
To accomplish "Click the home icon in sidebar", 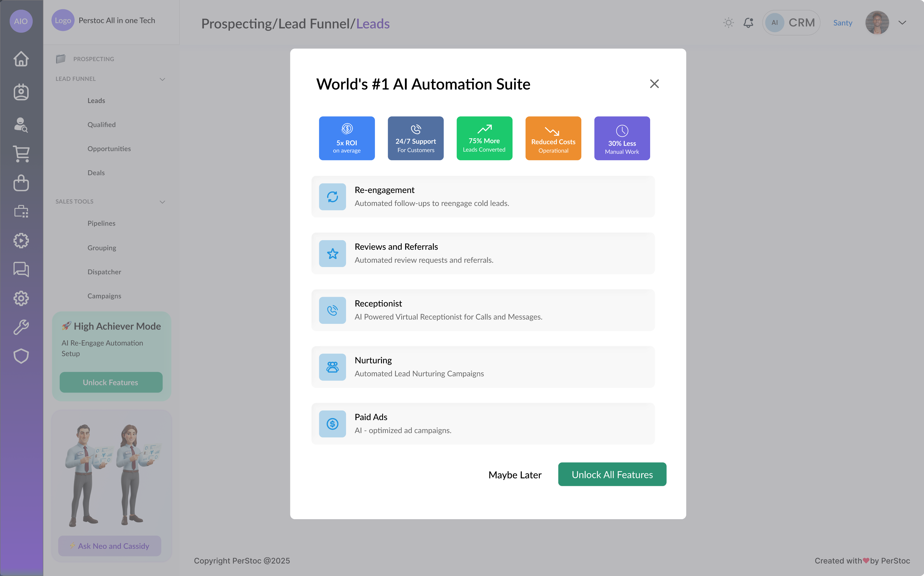I will [x=21, y=59].
